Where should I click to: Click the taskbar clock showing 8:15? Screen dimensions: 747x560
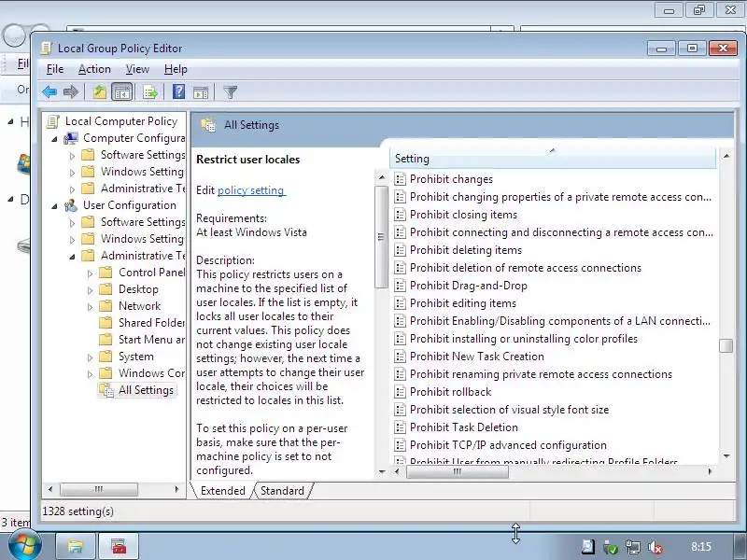701,547
